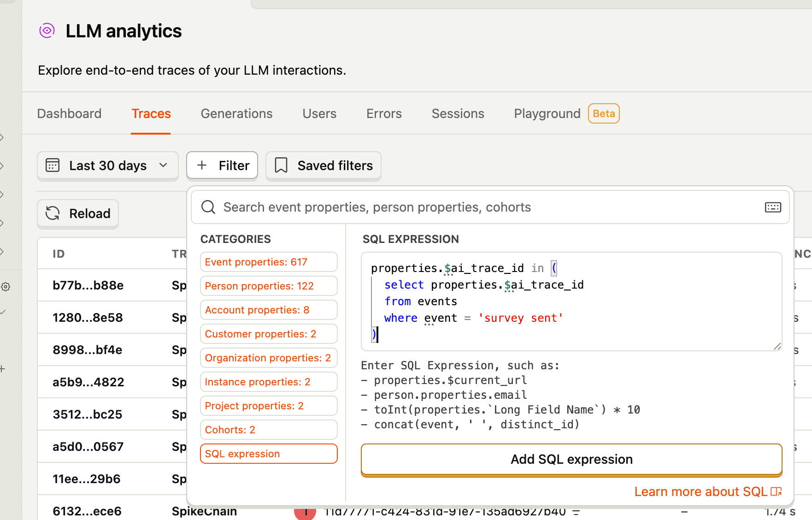Select the trace row b77b...b88e

point(88,285)
